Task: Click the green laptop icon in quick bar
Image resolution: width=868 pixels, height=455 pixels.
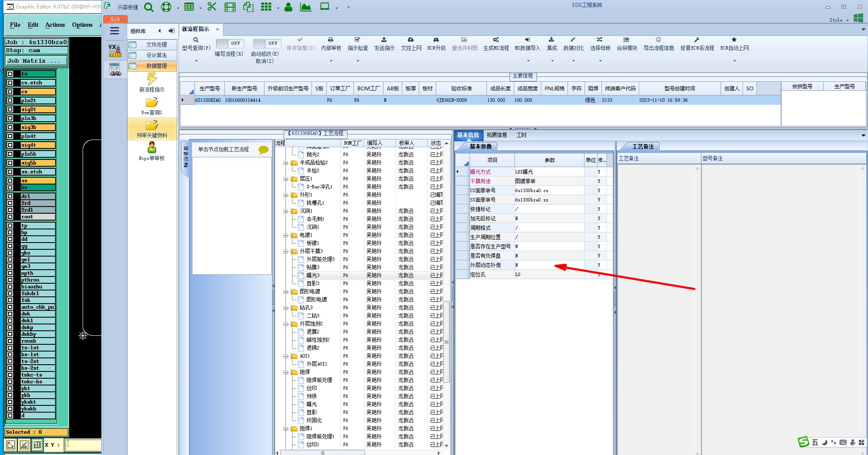Action: [325, 7]
